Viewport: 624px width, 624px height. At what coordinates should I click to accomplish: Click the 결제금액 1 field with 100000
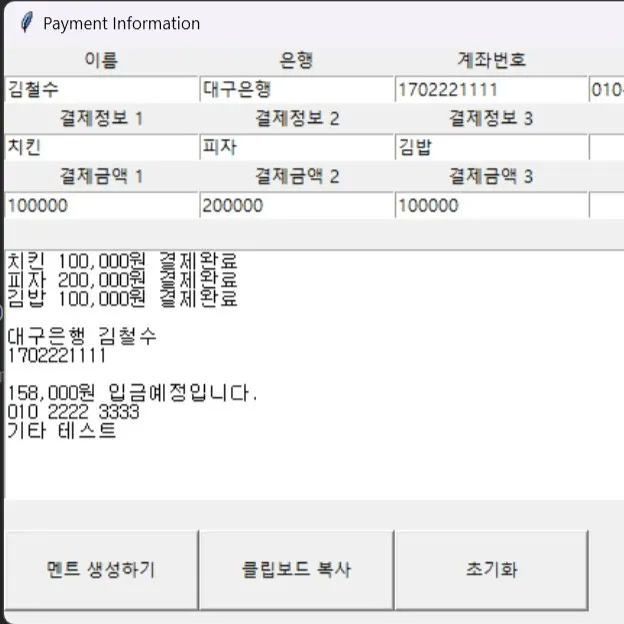pos(101,205)
